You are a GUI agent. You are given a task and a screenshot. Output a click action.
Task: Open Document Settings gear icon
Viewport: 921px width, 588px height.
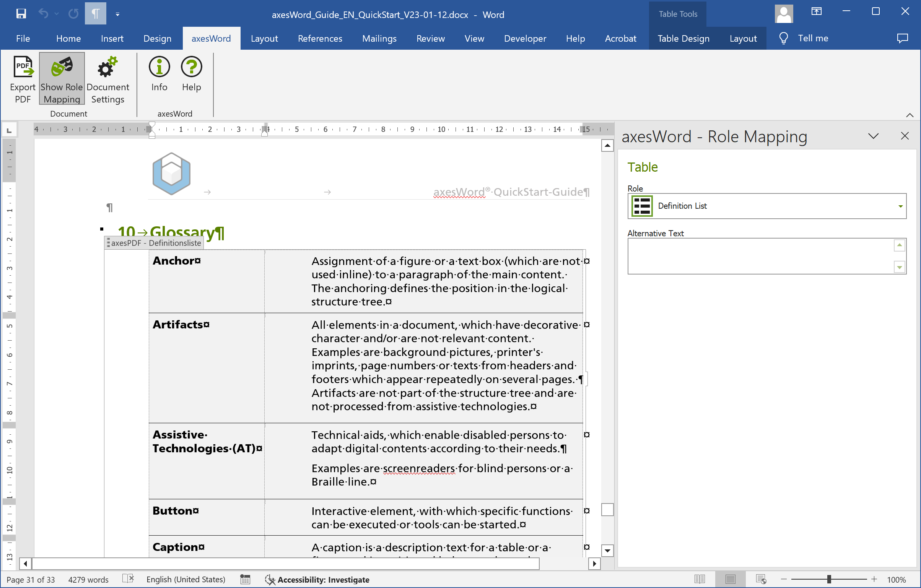pyautogui.click(x=108, y=80)
